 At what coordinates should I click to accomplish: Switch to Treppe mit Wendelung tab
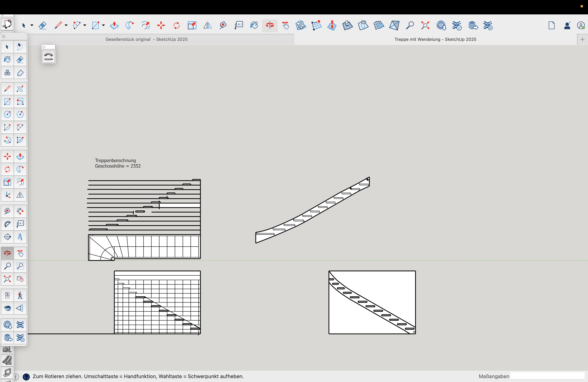(x=435, y=39)
